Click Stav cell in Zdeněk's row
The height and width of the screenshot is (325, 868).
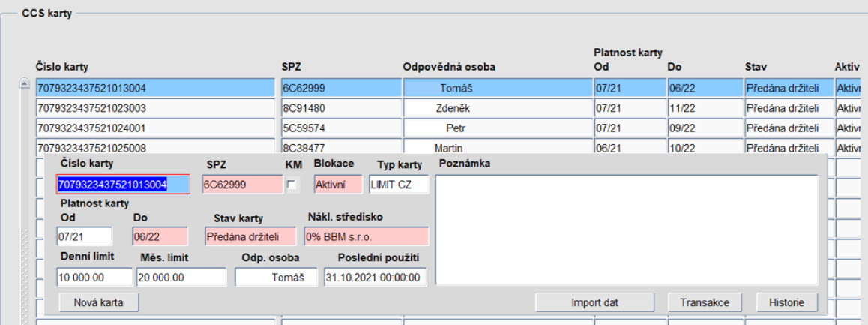coord(789,107)
